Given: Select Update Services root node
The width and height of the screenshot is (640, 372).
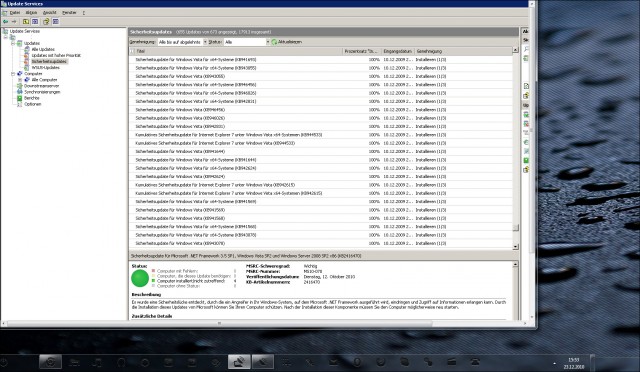Looking at the screenshot, I should tap(24, 31).
